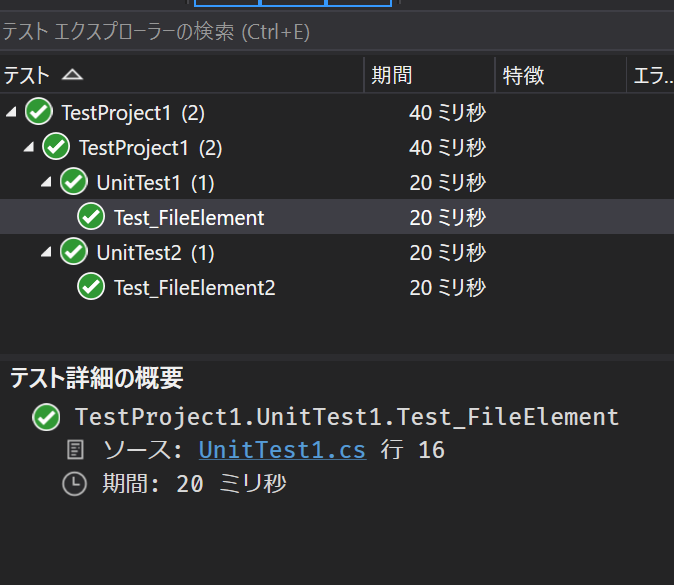Click the 特徴 column header
674x585 pixels.
click(561, 75)
